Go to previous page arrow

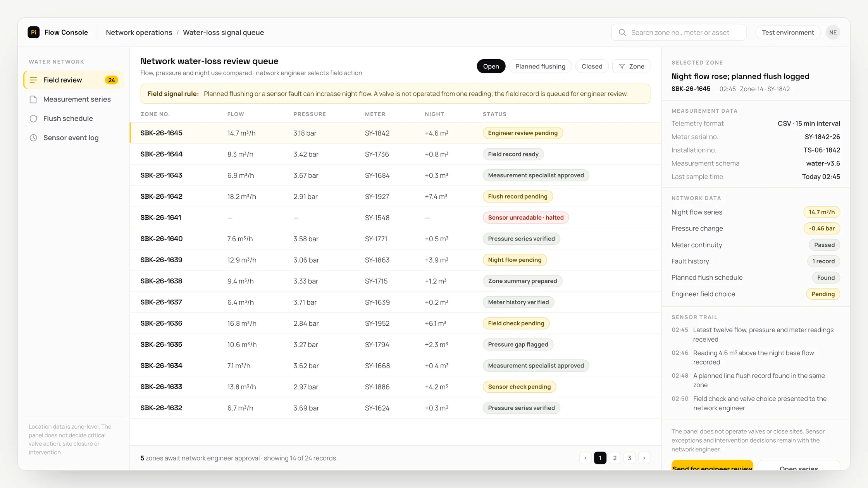[x=586, y=458]
